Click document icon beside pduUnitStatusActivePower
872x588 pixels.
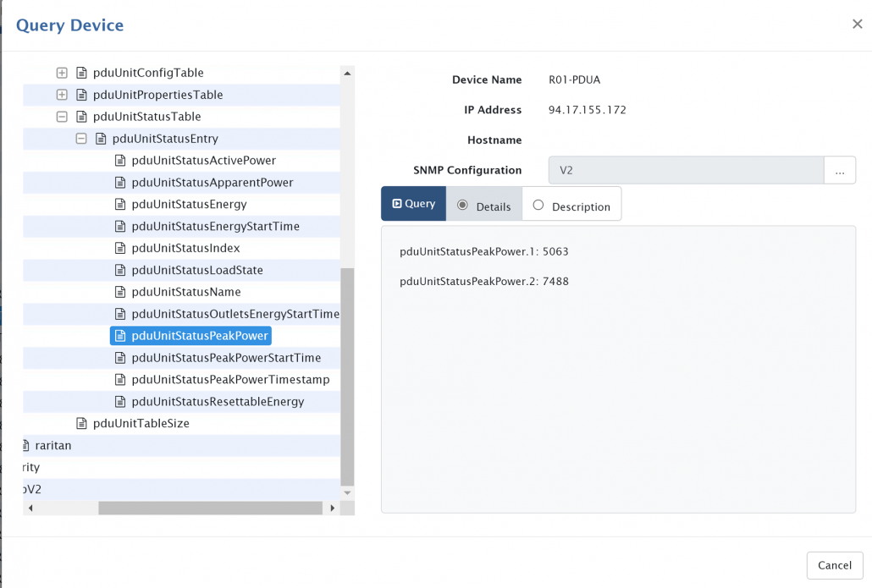(120, 161)
